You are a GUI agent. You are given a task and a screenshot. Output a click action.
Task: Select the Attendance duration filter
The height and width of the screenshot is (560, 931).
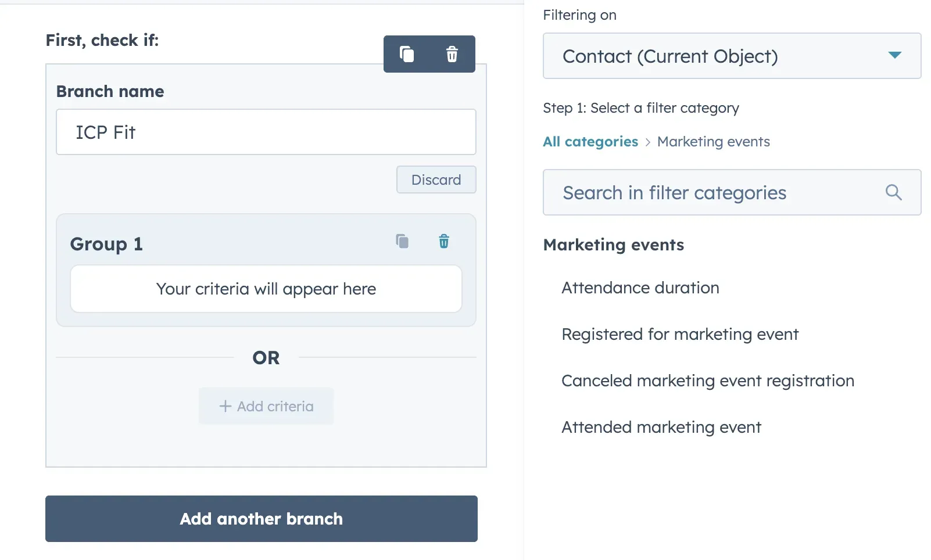640,288
